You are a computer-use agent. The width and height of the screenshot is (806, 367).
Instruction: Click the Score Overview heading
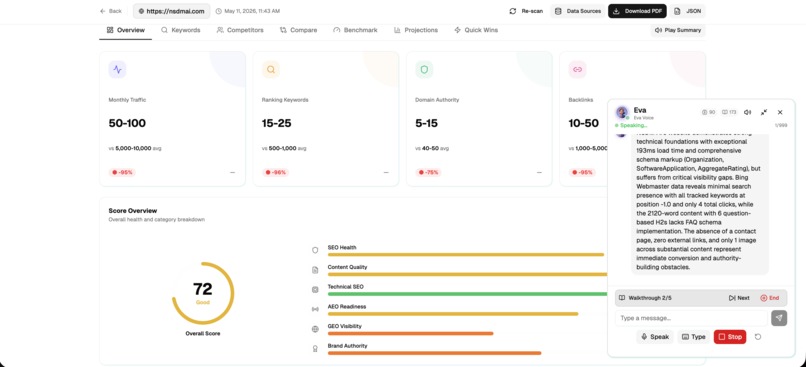click(133, 211)
